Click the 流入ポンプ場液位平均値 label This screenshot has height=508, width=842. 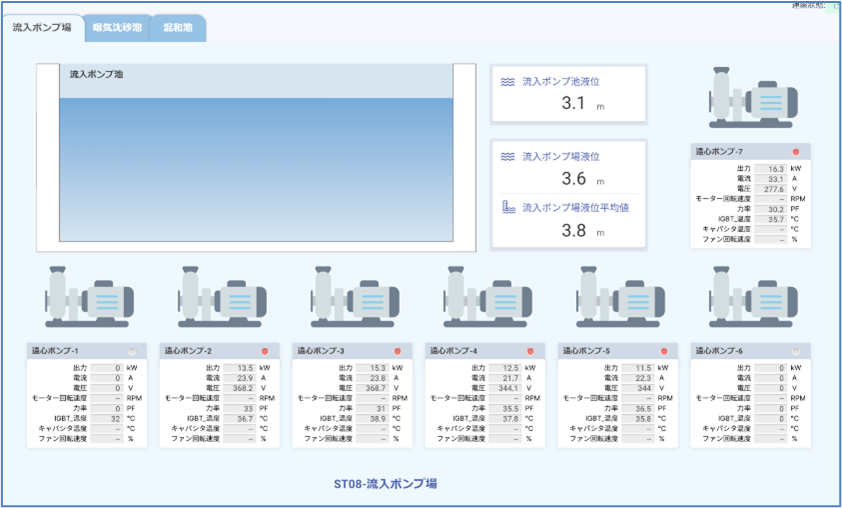[x=576, y=208]
